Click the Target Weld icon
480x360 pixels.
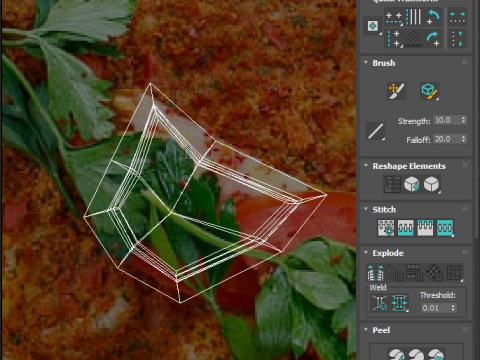click(x=380, y=303)
